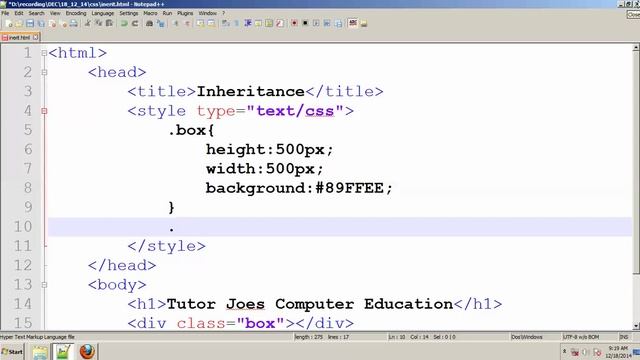This screenshot has height=360, width=640.
Task: Open the Language menu
Action: pyautogui.click(x=102, y=13)
